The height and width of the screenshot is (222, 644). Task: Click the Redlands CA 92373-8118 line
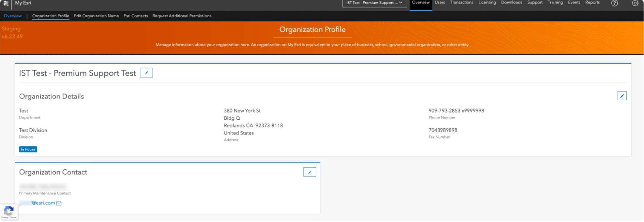pos(253,126)
